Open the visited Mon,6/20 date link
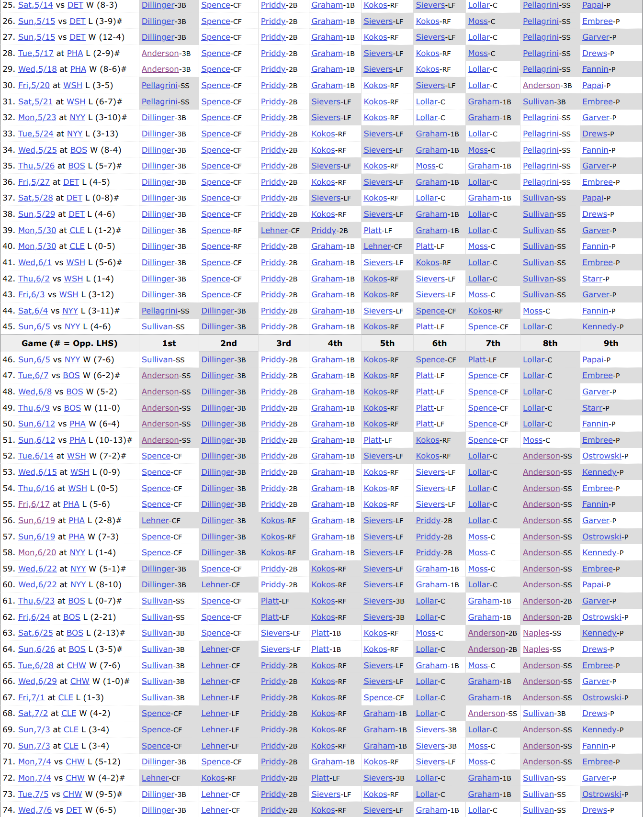The width and height of the screenshot is (644, 817). coord(37,553)
